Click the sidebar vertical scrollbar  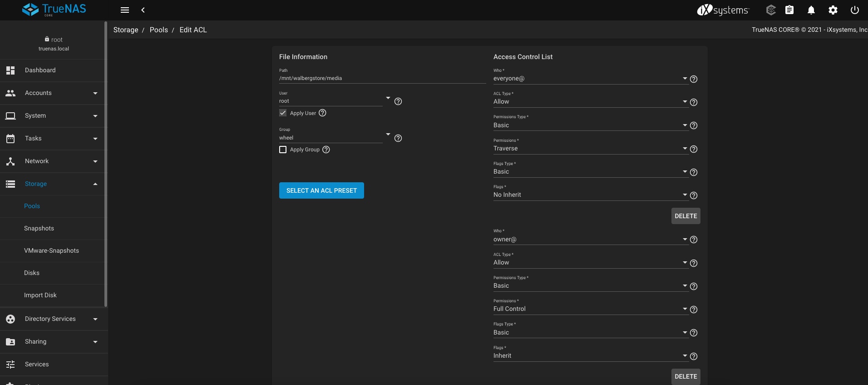pyautogui.click(x=106, y=164)
